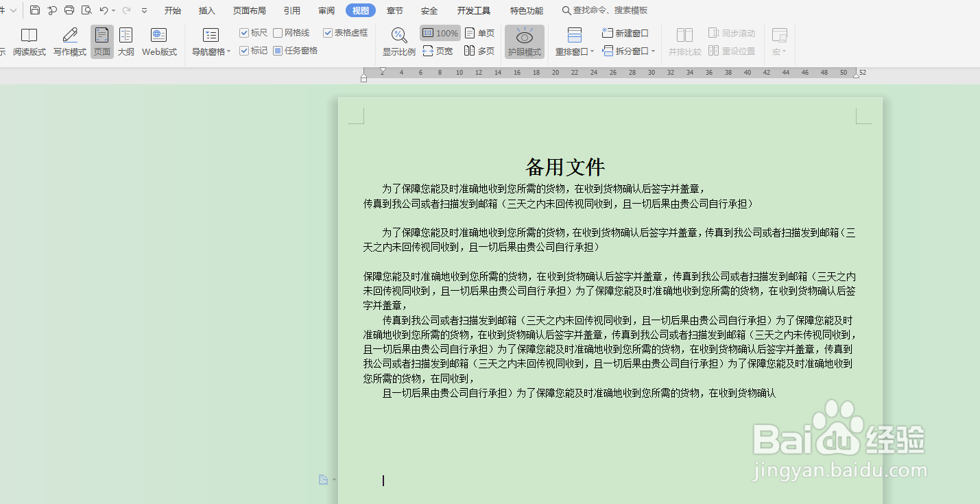Toggle off the 标尺 ruler checkbox
Image resolution: width=980 pixels, height=504 pixels.
tap(244, 32)
